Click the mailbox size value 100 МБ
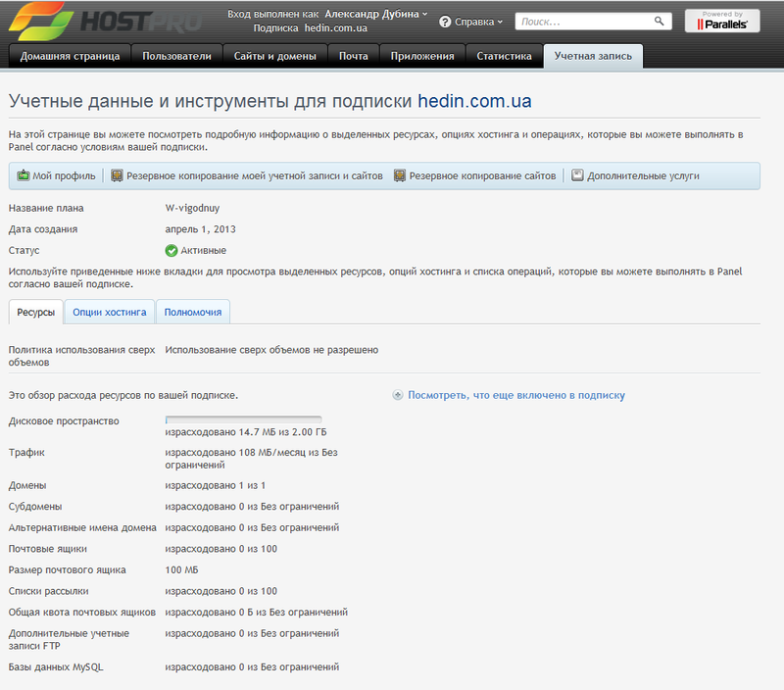The height and width of the screenshot is (690, 784). [181, 570]
